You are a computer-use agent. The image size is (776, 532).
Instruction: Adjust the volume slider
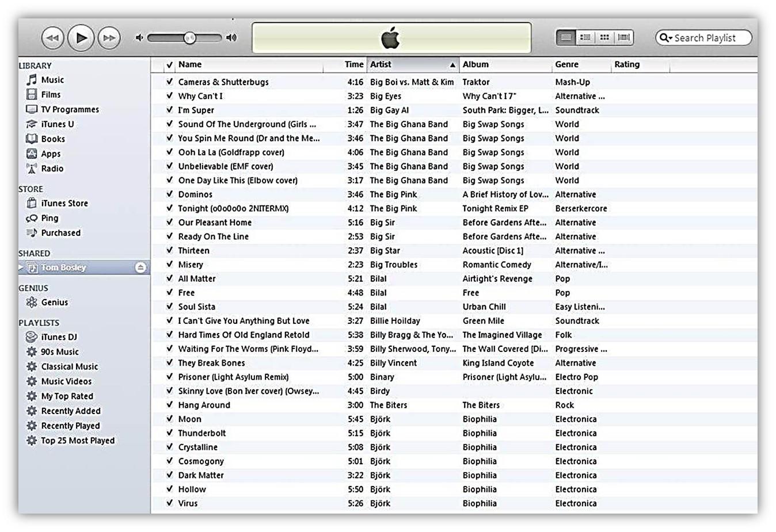(189, 37)
